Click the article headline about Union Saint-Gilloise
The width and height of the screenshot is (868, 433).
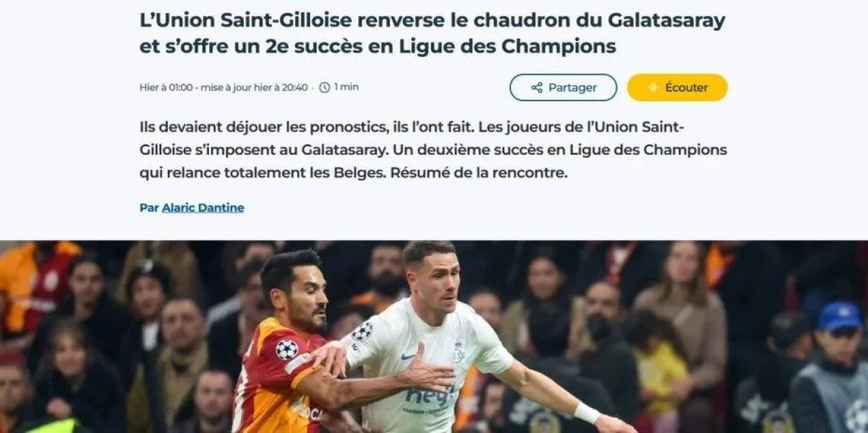432,33
